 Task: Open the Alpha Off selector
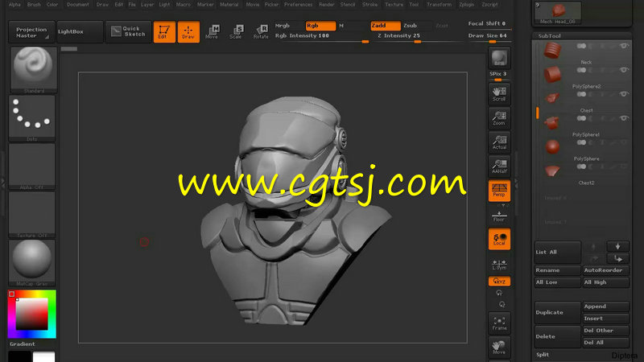tap(32, 167)
